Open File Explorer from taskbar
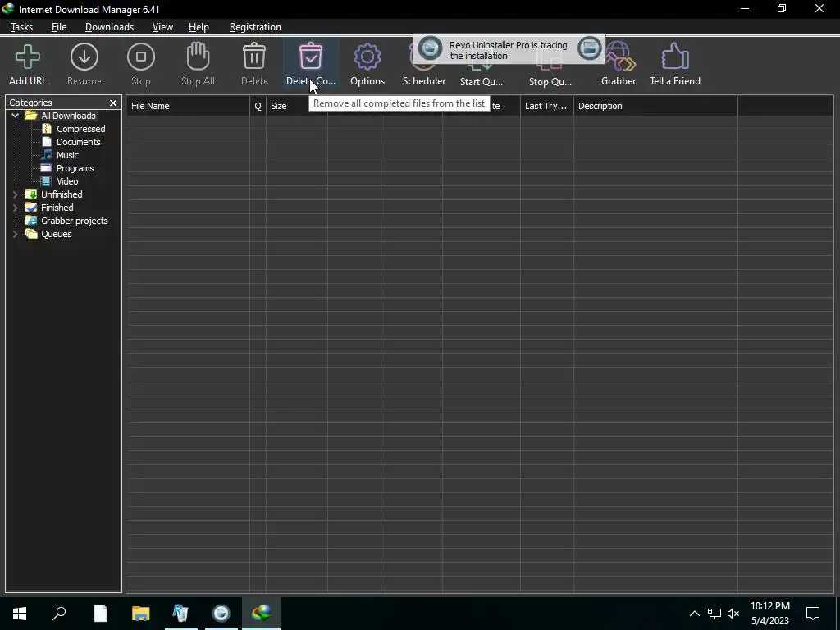 coord(140,614)
